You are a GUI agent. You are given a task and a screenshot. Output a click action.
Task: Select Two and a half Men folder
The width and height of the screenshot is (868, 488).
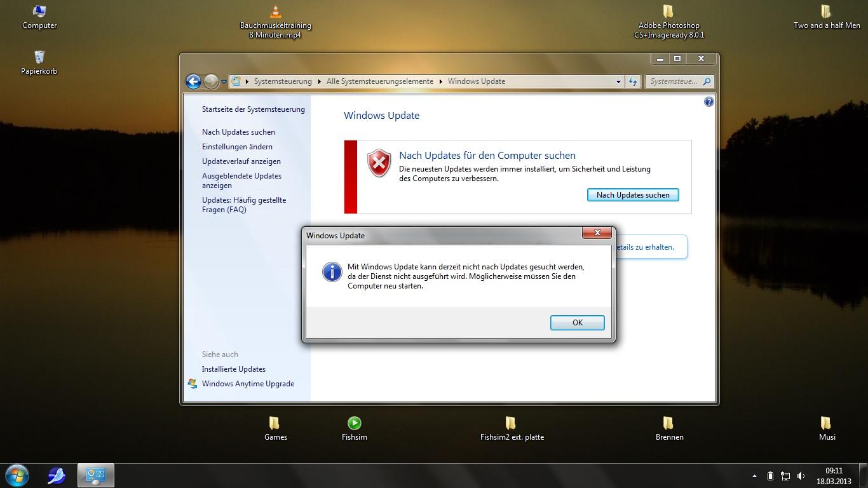click(826, 17)
